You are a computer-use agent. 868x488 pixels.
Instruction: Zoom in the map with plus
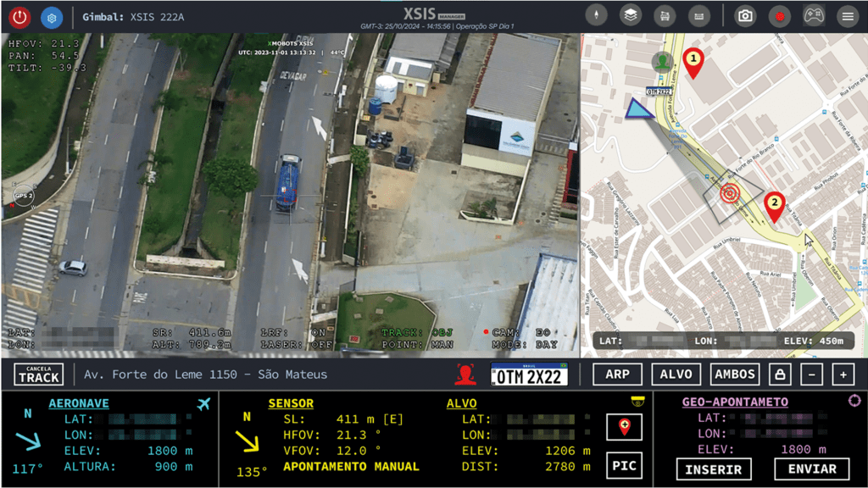[x=843, y=374]
